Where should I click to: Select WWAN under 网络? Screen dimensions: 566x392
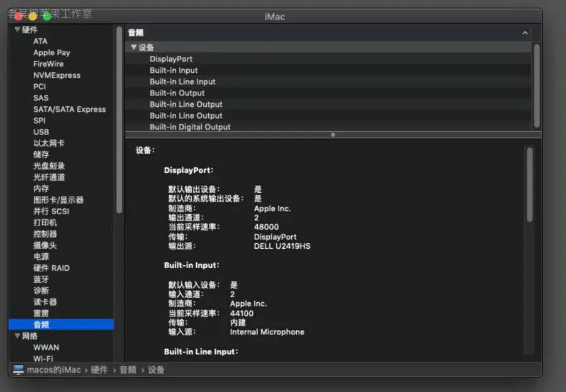tap(46, 347)
